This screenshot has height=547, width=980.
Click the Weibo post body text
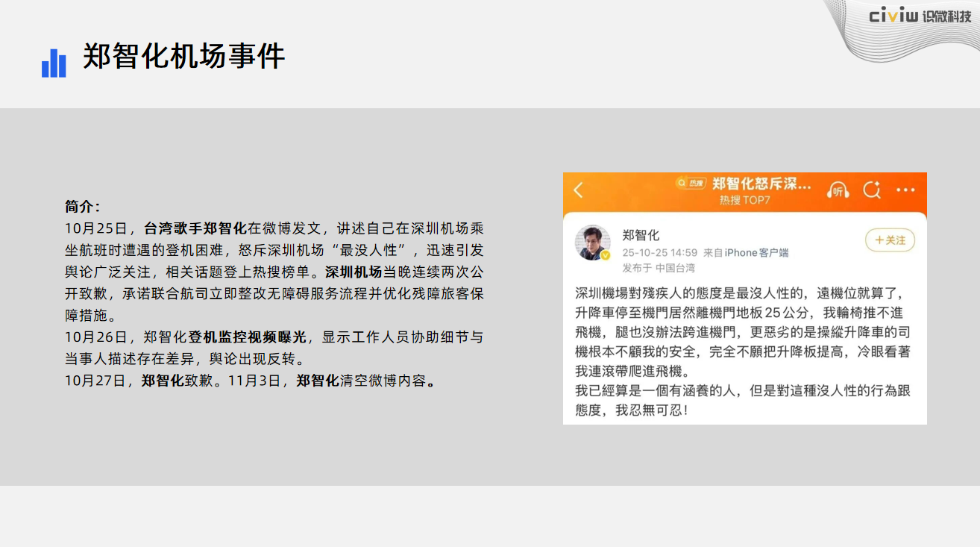[743, 351]
